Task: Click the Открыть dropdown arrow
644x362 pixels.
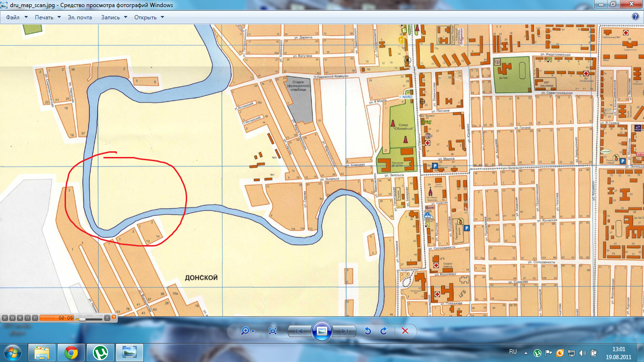Action: [x=162, y=17]
